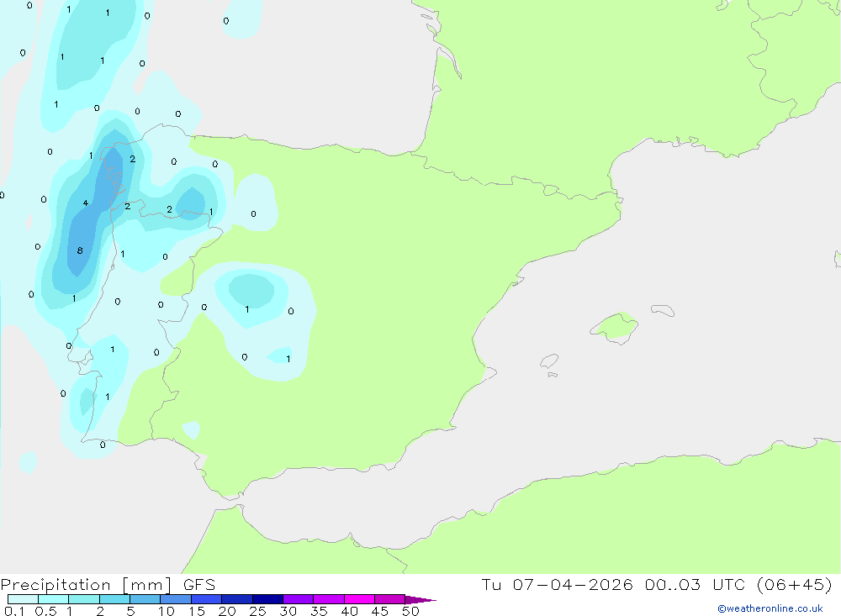The height and width of the screenshot is (616, 841).
Task: Click the 0.5–1 mm legend color swatch
Action: [x=54, y=599]
